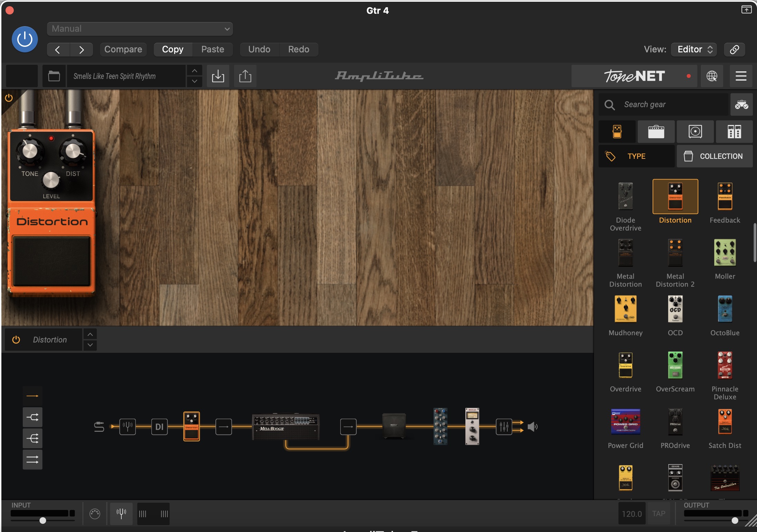Click the tuner block in the signal chain
Screen dimensions: 757x532
(128, 427)
